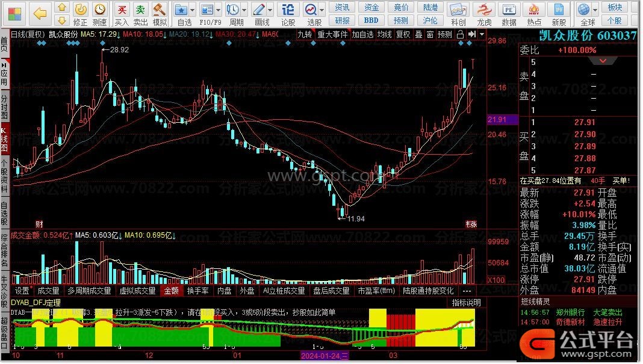This screenshot has height=364, width=643.
Task: Expand the 自选 dropdown arrow
Action: tap(192, 10)
